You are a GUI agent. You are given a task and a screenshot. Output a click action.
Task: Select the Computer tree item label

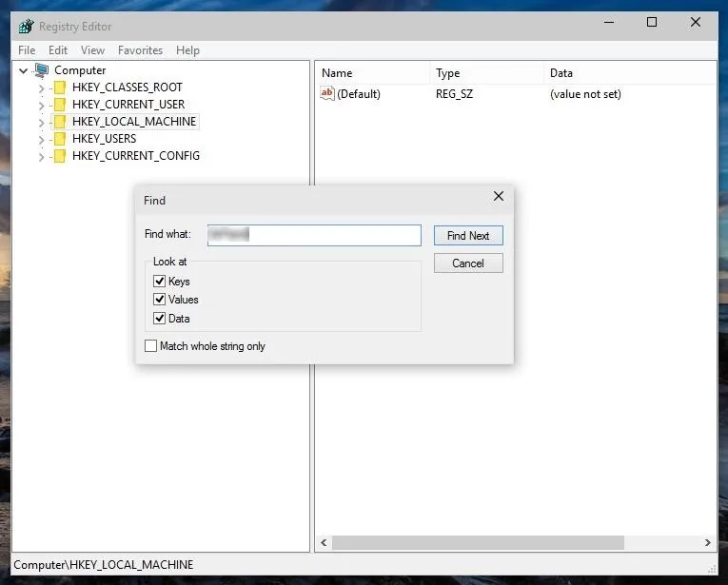click(x=80, y=70)
